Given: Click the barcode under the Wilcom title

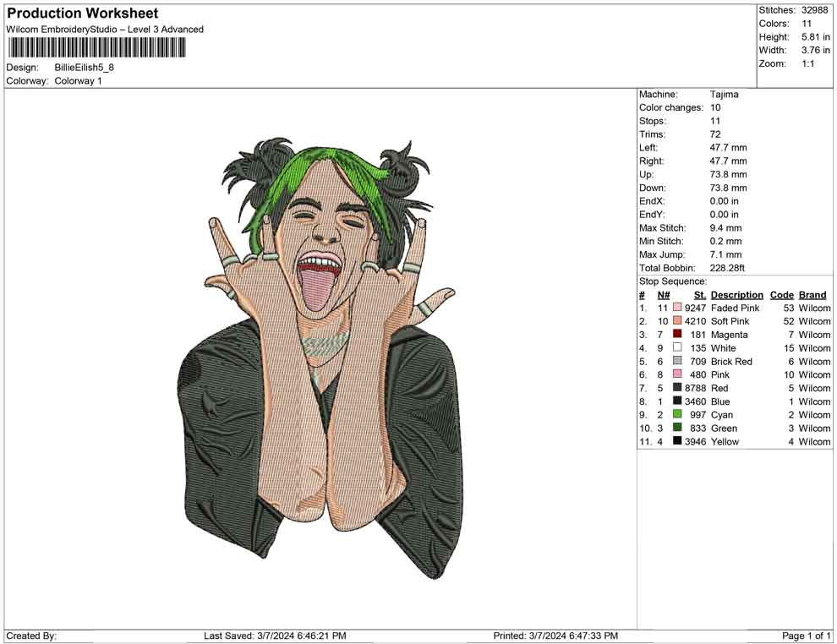Looking at the screenshot, I should [x=96, y=48].
